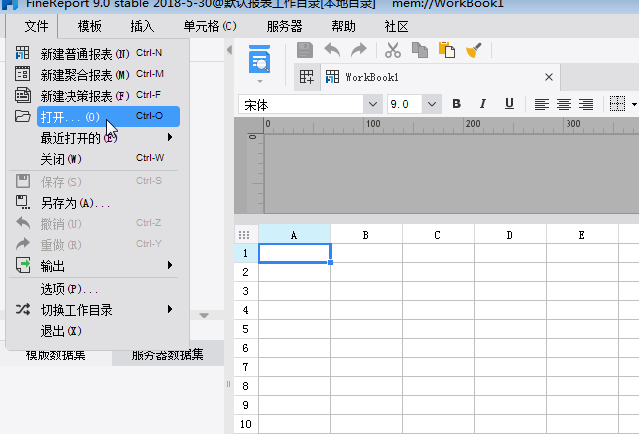The height and width of the screenshot is (434, 639).
Task: Open the 单元格(C) menu
Action: pos(210,26)
